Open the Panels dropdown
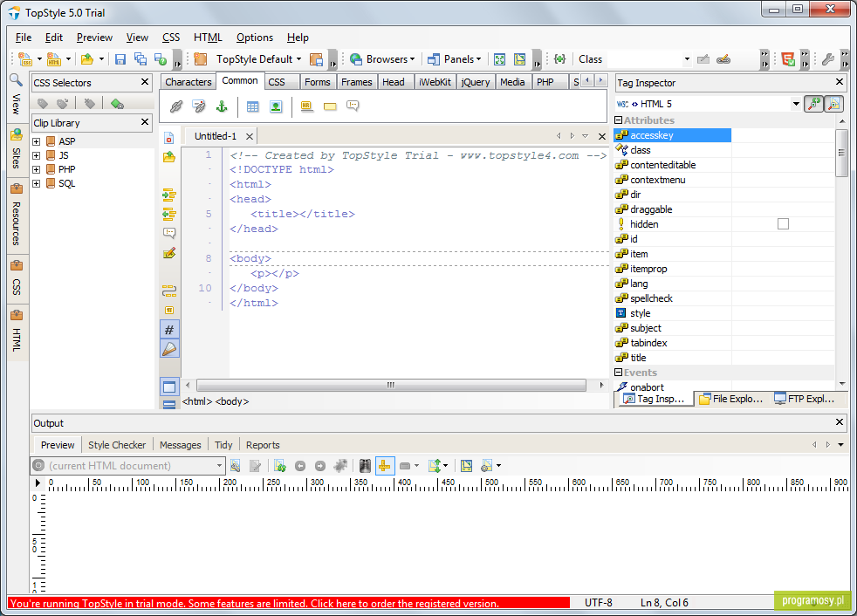This screenshot has height=616, width=857. [454, 59]
